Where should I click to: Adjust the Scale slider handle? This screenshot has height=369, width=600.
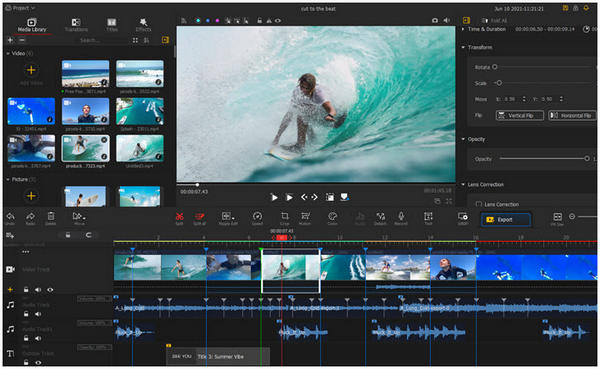(499, 83)
